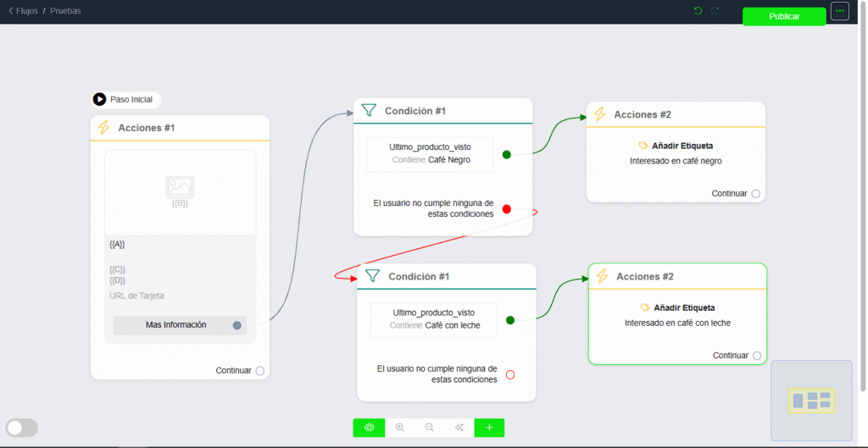Go back using the Flujos chevron

click(11, 11)
